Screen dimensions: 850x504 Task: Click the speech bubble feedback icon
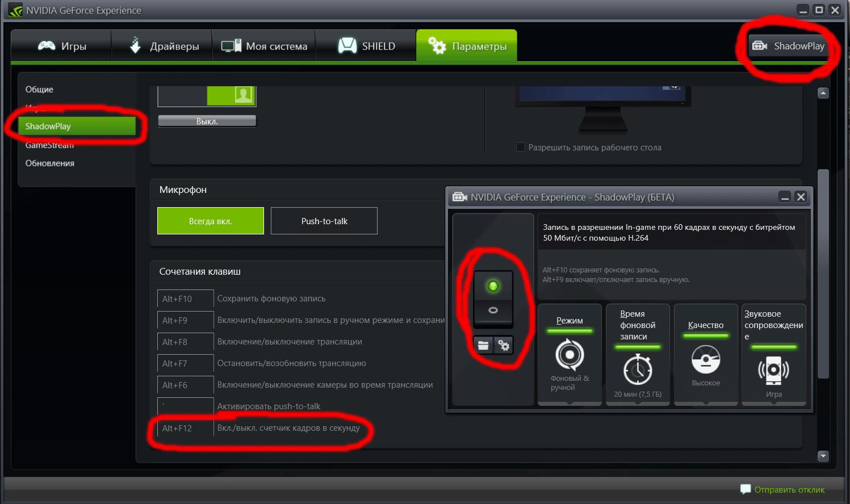(x=746, y=489)
